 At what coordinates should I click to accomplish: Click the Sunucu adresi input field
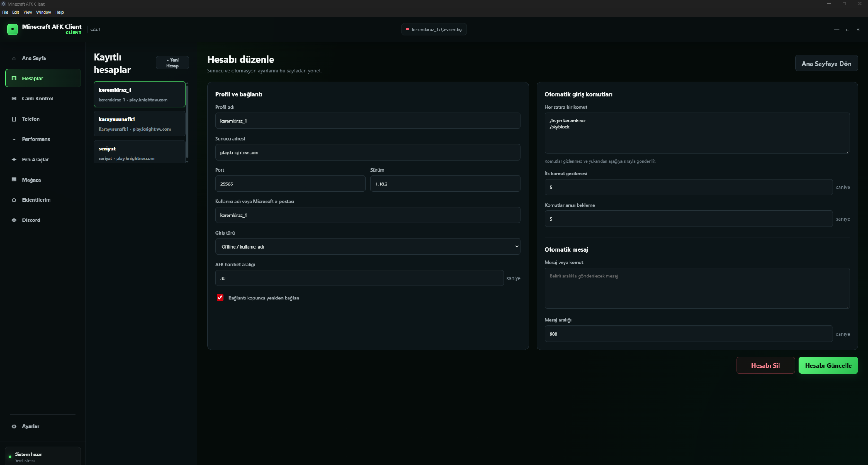[368, 152]
